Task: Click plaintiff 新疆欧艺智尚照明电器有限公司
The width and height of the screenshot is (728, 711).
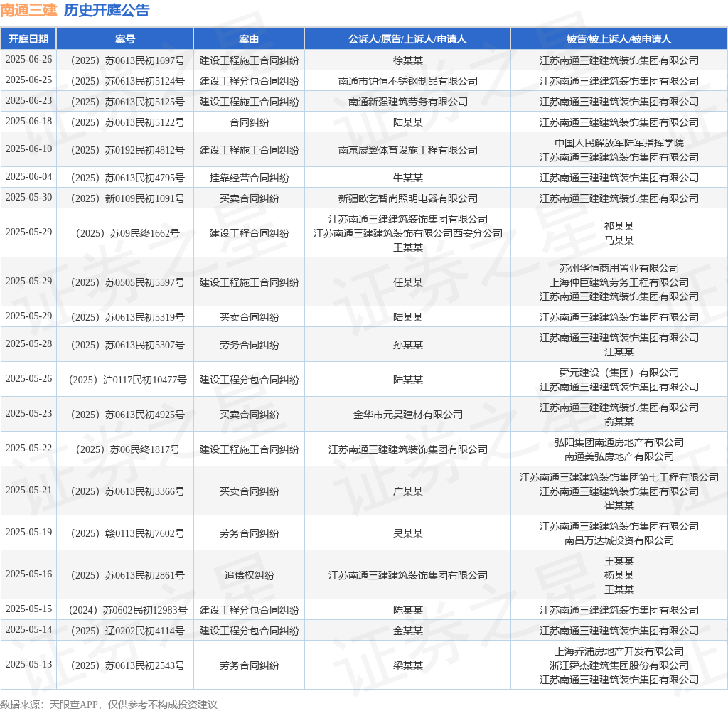Action: (x=407, y=198)
